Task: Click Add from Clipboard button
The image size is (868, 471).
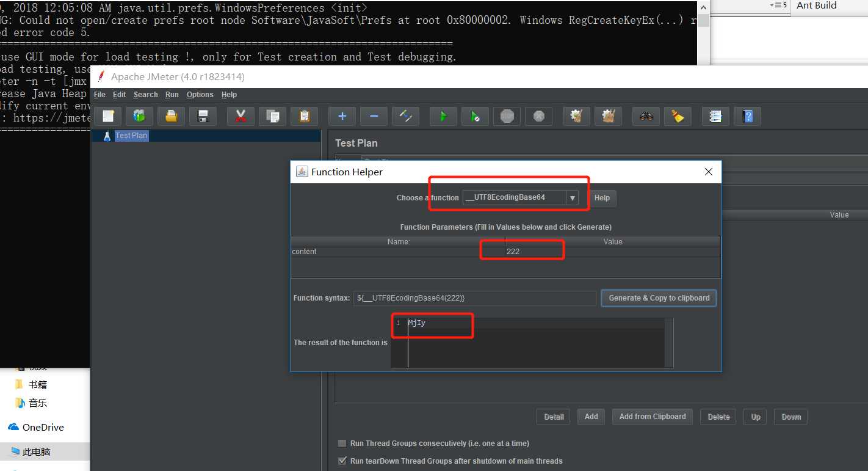Action: point(653,417)
